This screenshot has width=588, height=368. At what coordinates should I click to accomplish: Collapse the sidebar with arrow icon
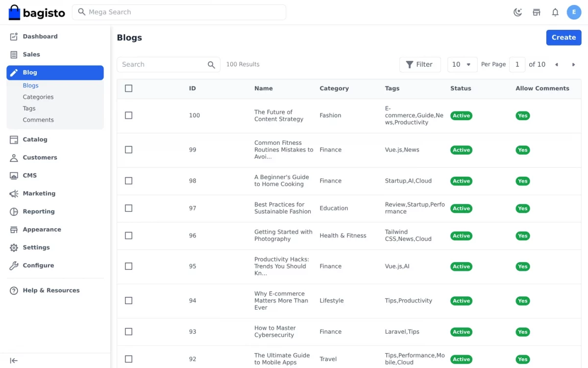coord(14,361)
